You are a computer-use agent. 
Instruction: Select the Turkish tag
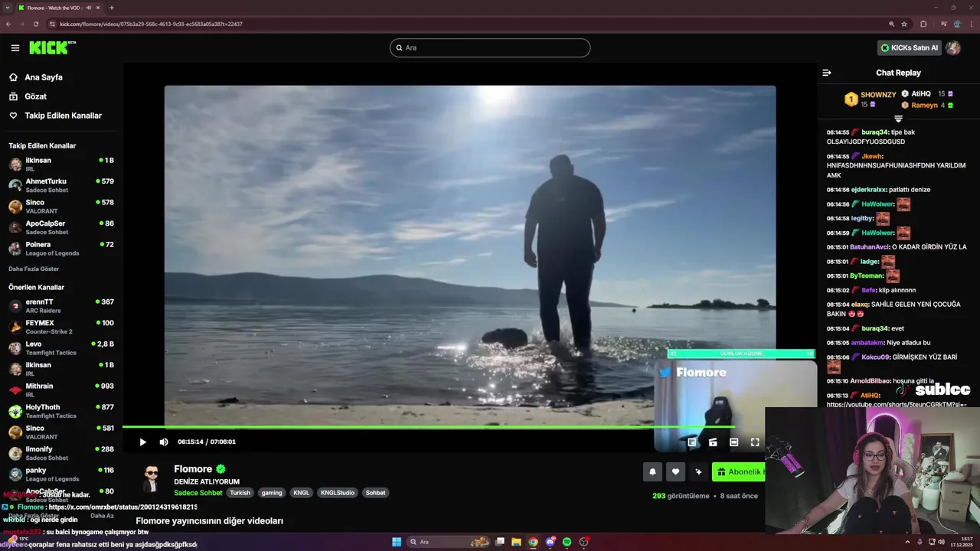(x=240, y=493)
